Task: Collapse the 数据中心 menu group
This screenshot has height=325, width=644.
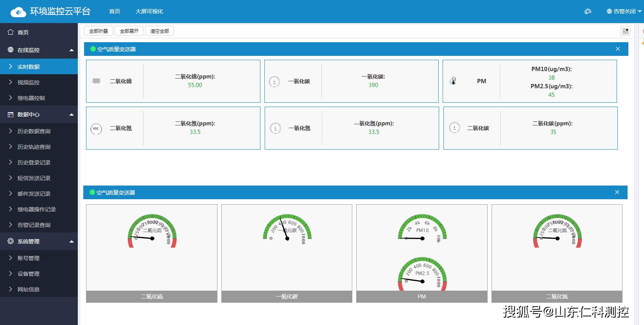Action: point(72,114)
